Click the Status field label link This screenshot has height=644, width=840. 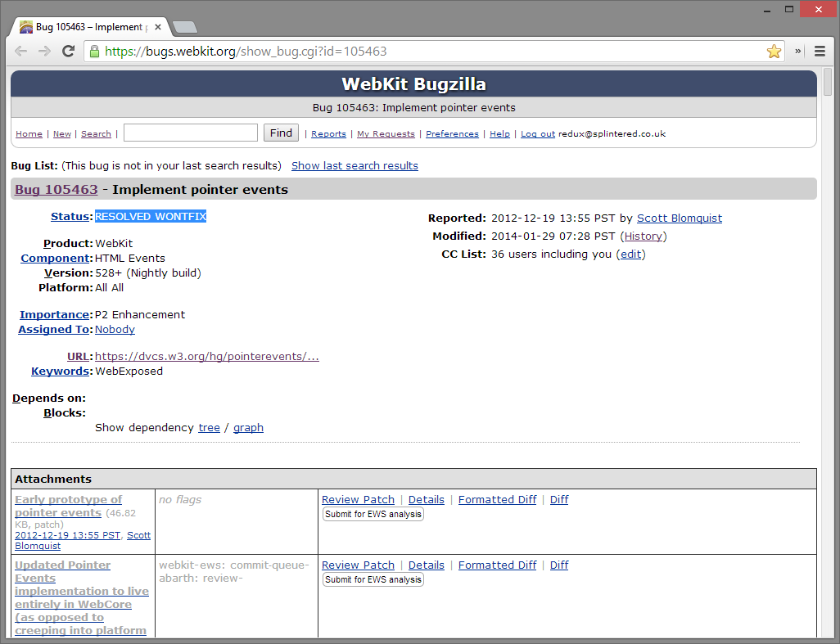click(x=70, y=216)
